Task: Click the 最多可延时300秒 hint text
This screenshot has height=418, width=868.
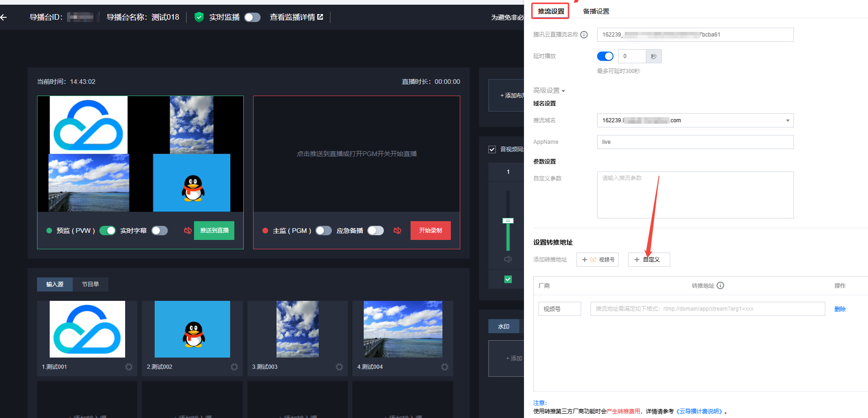Action: point(619,71)
